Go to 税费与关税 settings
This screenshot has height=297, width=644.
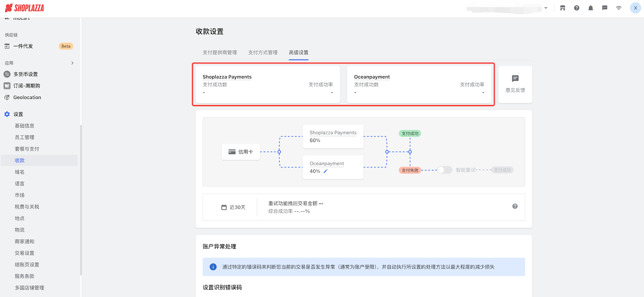(27, 207)
